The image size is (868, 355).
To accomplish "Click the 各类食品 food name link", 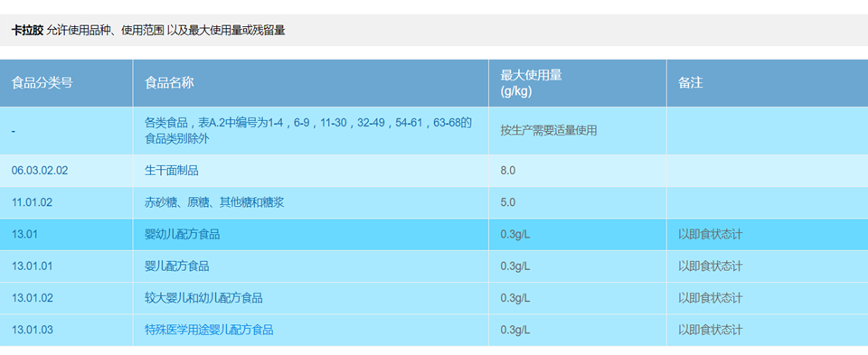I will coord(307,130).
